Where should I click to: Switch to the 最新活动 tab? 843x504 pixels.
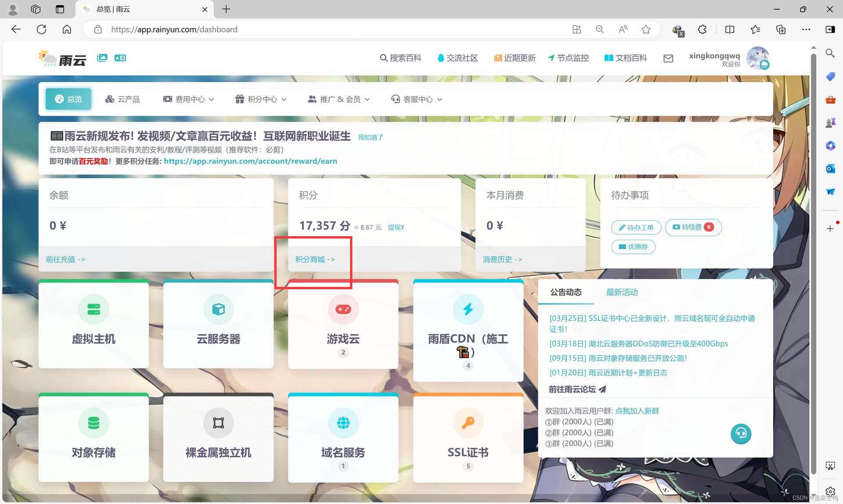622,292
